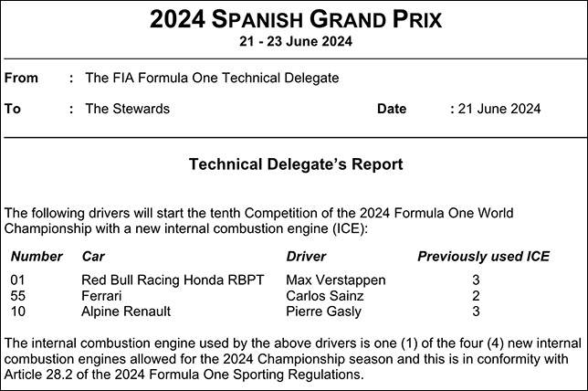Select the To label
The width and height of the screenshot is (588, 391).
tap(13, 109)
